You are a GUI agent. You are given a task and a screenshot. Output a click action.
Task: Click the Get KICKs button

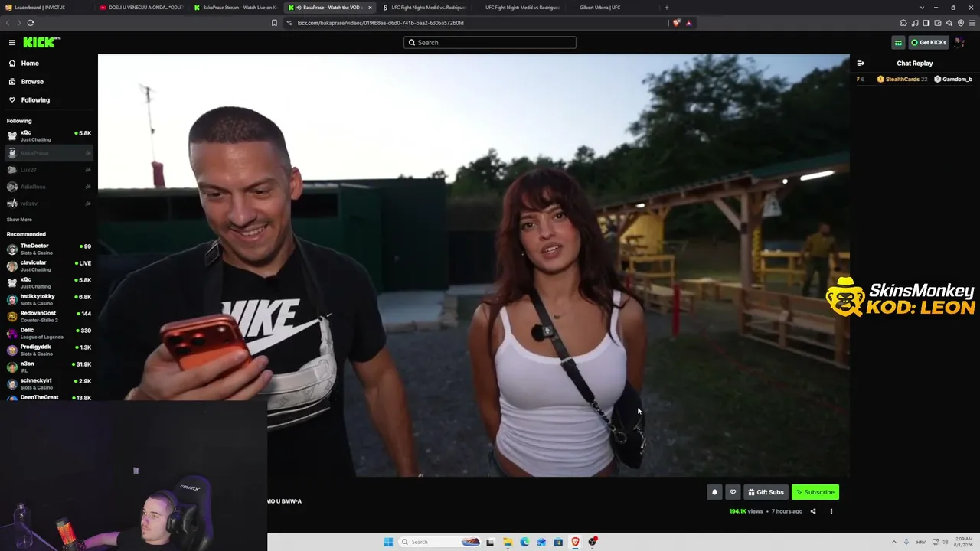(929, 43)
